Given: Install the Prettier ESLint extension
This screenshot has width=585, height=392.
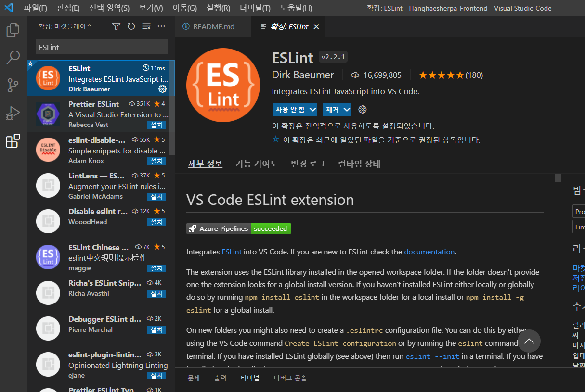Looking at the screenshot, I should tap(156, 125).
